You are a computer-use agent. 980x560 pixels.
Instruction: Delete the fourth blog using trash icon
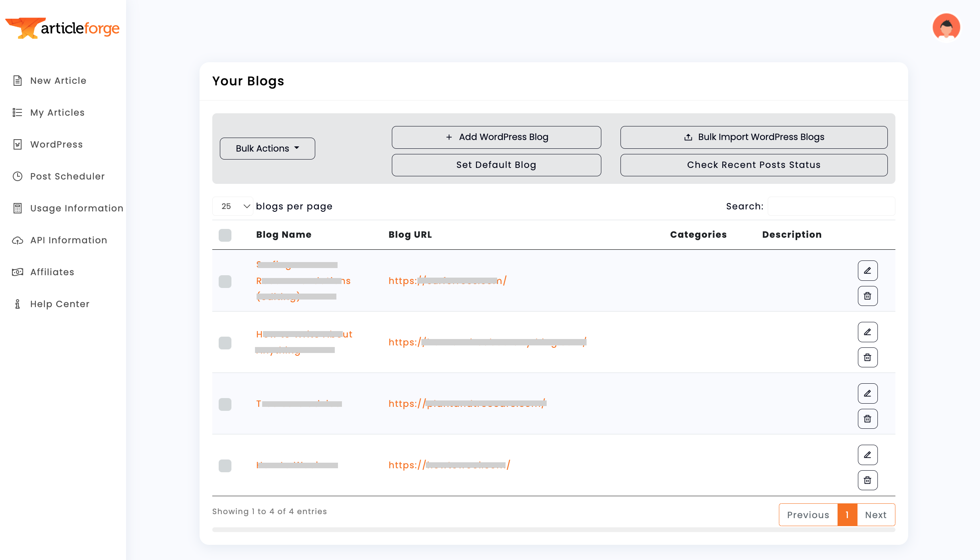867,480
